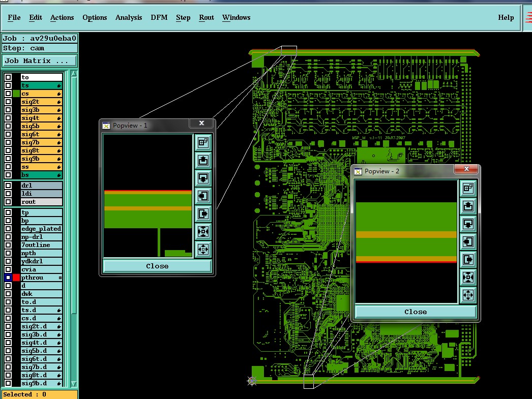
Task: Toggle the checkbox for layer rout
Action: (x=8, y=202)
